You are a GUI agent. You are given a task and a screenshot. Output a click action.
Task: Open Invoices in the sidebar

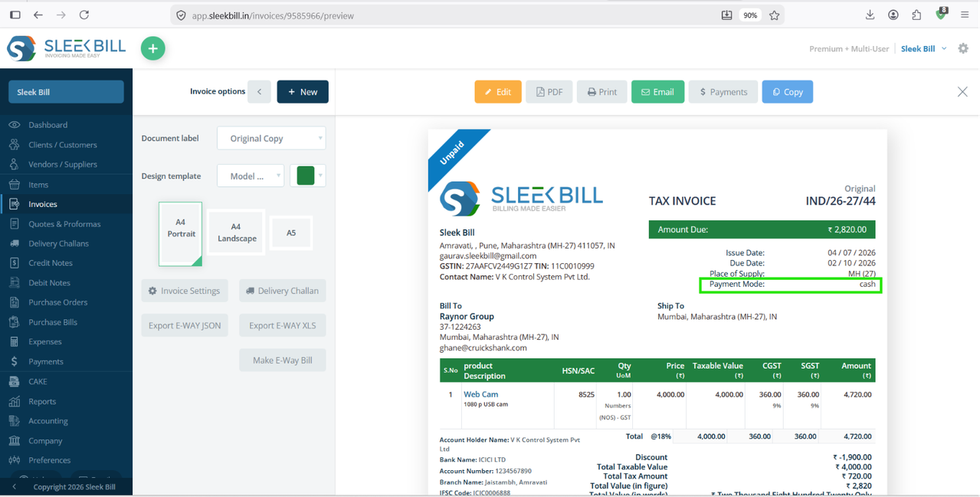(66, 204)
